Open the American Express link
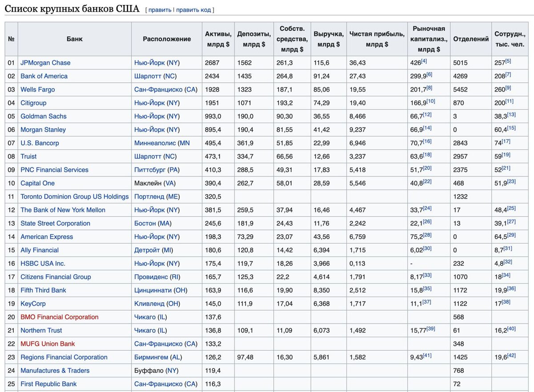 pos(47,236)
